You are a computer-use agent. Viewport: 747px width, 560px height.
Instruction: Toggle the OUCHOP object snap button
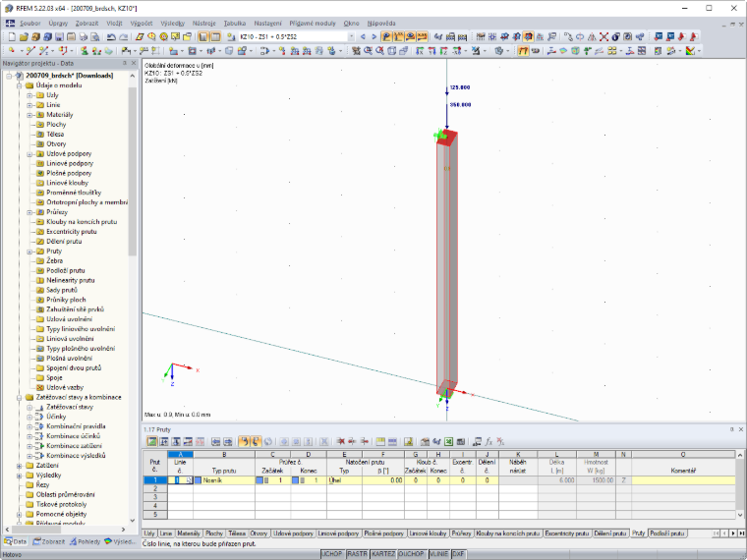411,554
